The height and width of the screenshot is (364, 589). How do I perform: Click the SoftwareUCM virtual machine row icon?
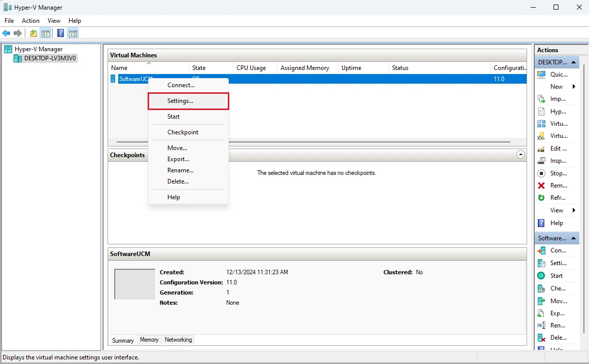(113, 79)
